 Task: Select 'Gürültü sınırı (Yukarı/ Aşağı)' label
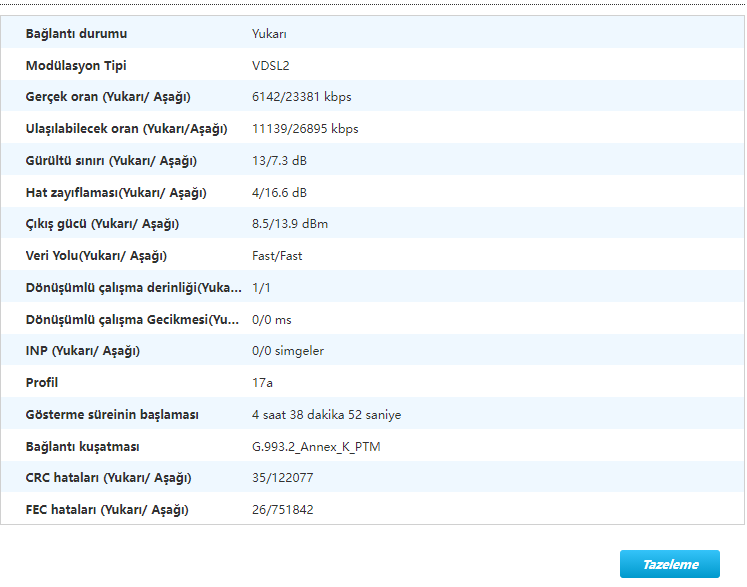(x=111, y=161)
